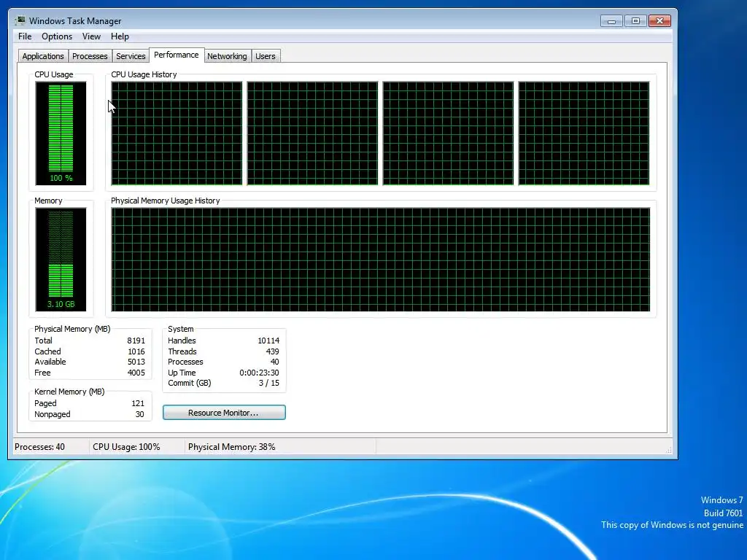747x560 pixels.
Task: Click the window resize grip in status bar
Action: (x=668, y=450)
